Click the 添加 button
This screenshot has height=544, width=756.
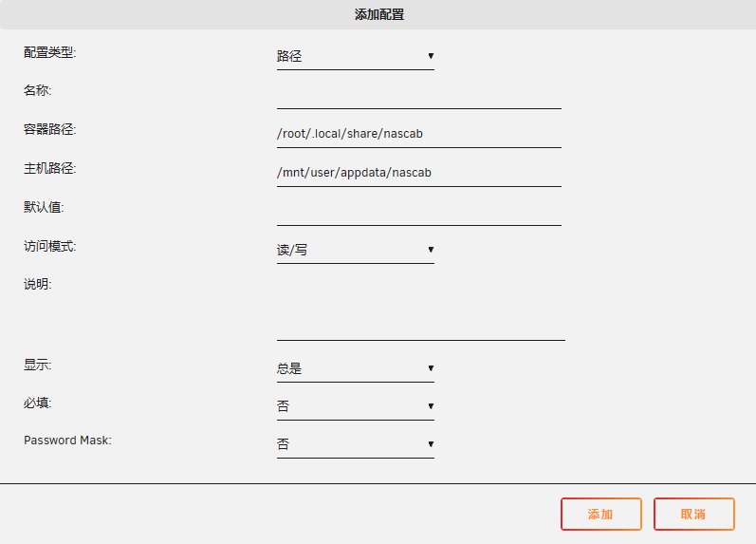click(x=601, y=514)
